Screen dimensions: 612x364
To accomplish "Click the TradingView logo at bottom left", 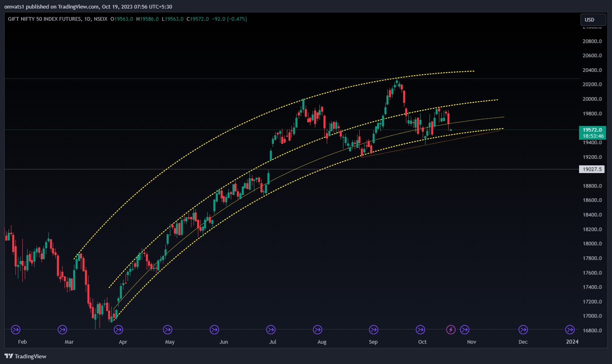I will [x=25, y=356].
